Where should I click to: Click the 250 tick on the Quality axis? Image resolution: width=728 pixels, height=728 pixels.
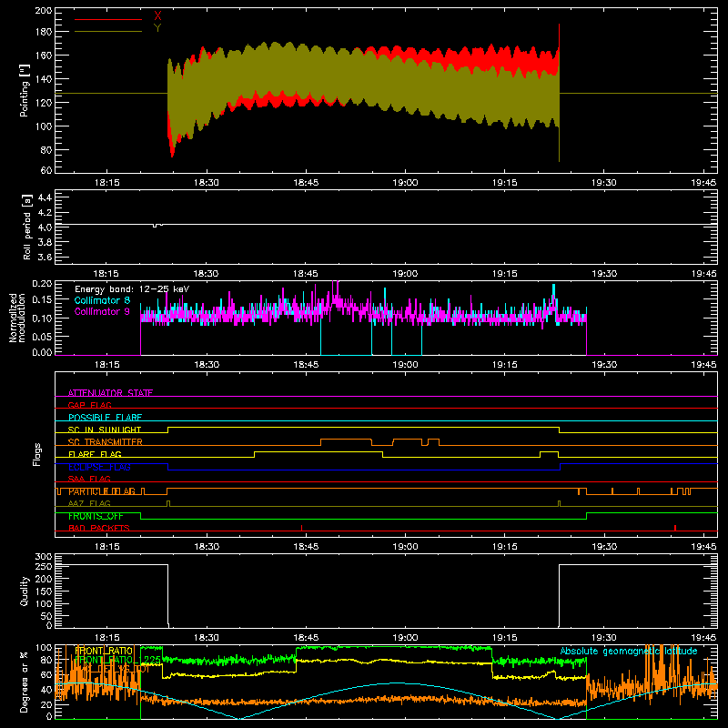pyautogui.click(x=44, y=566)
